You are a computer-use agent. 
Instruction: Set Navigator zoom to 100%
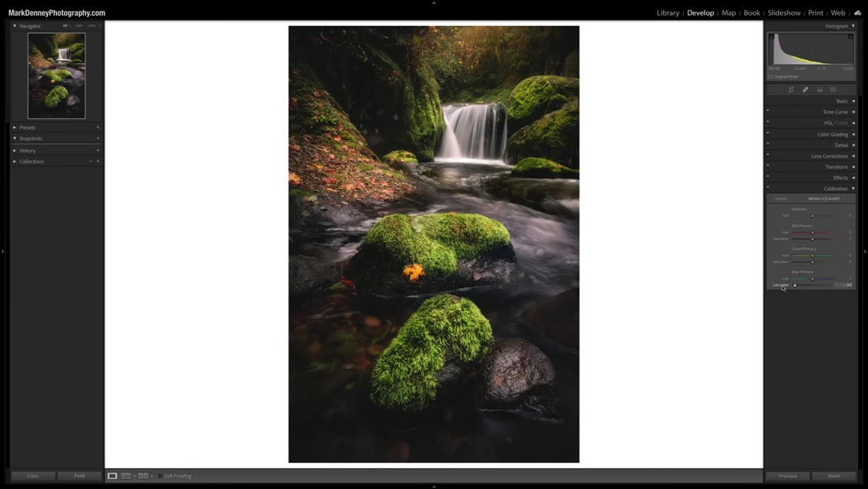pos(79,26)
